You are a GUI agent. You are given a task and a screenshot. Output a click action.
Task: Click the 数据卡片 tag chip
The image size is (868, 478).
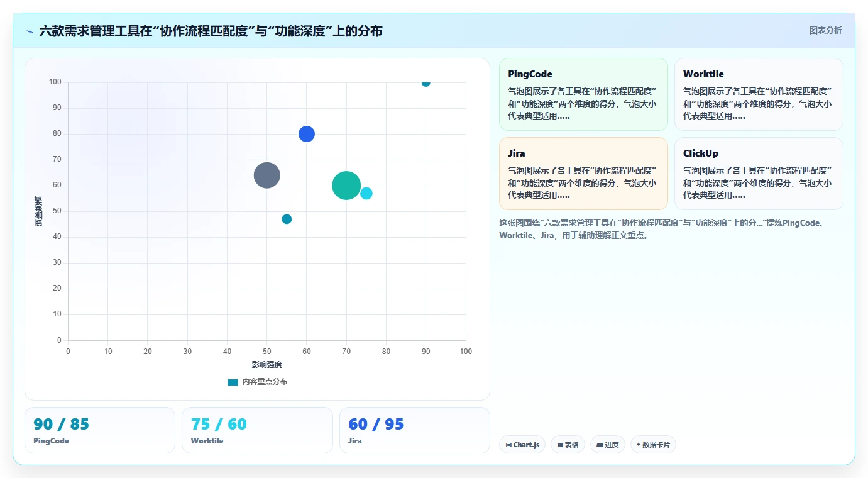click(653, 445)
